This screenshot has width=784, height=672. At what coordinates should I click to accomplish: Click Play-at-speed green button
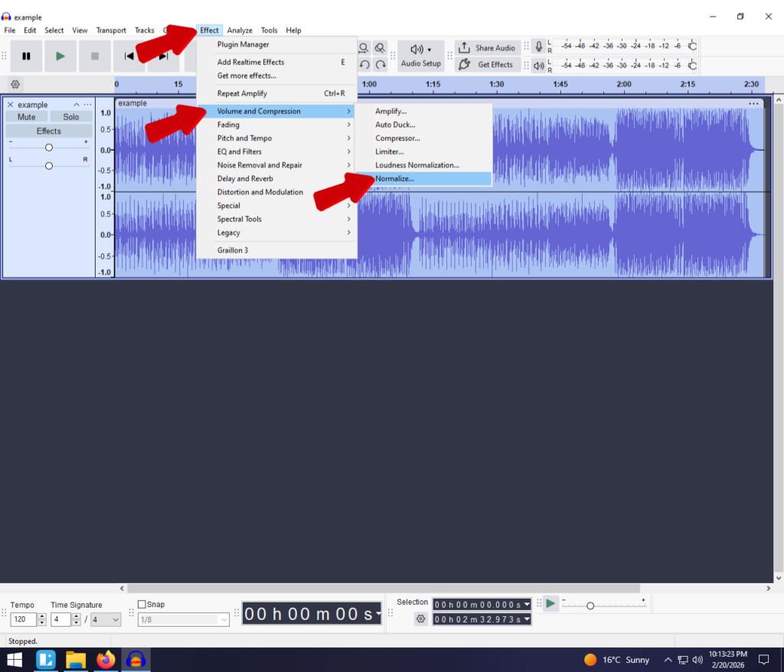550,604
